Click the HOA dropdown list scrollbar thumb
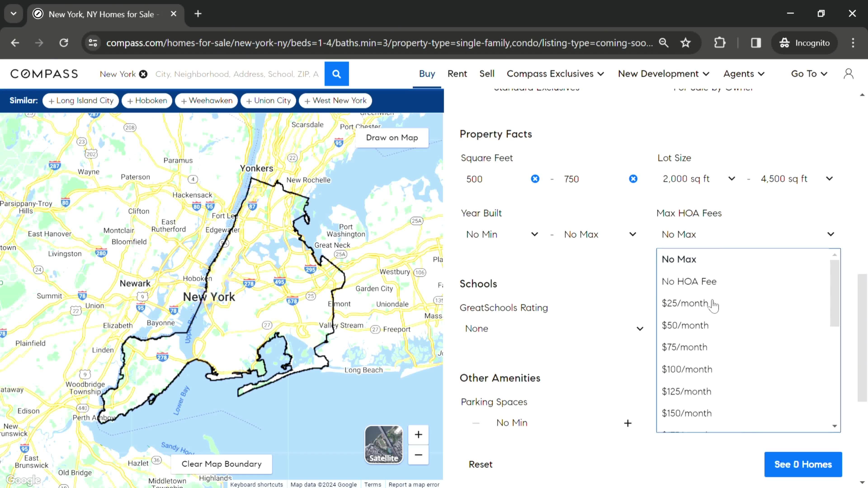This screenshot has width=868, height=488. click(834, 293)
